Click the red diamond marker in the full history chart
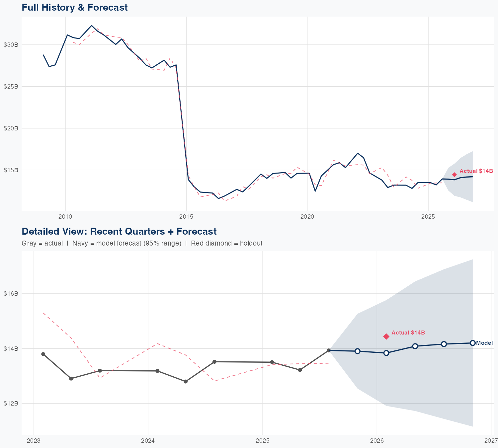The width and height of the screenshot is (498, 448). click(455, 175)
